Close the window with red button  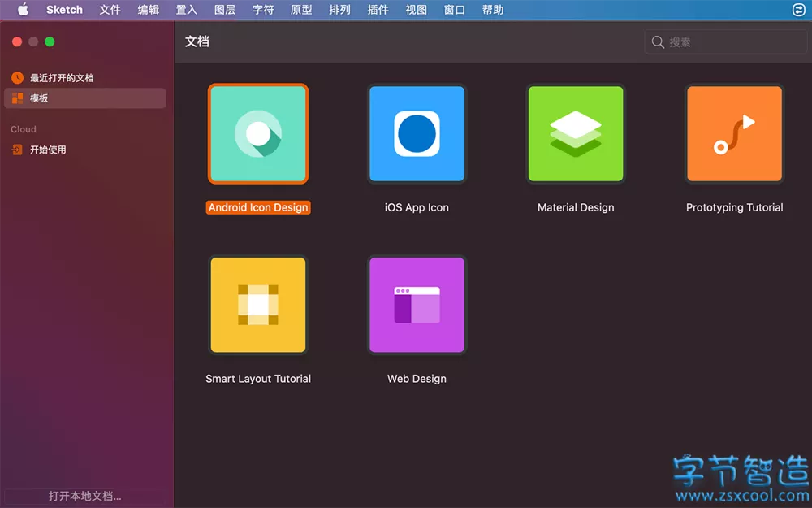[17, 41]
